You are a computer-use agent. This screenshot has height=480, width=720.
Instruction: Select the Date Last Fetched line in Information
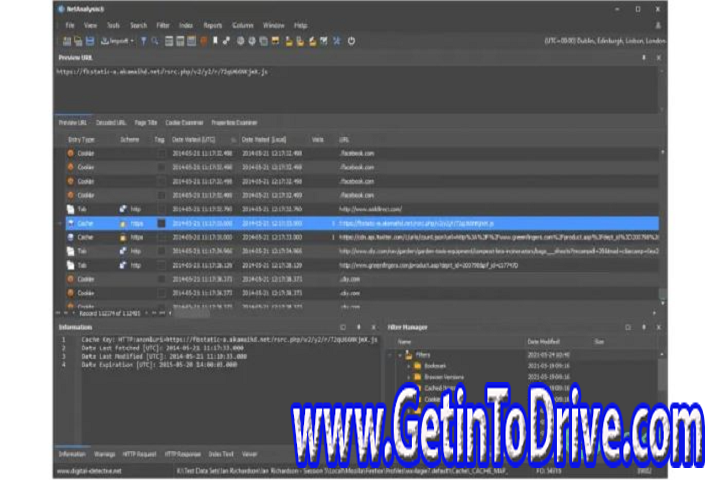162,349
